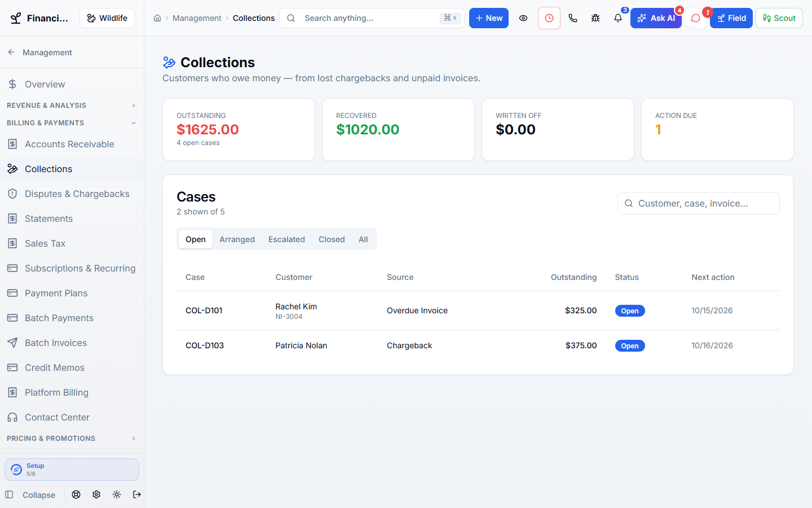
Task: Click Platform Billing receipt icon
Action: point(12,392)
